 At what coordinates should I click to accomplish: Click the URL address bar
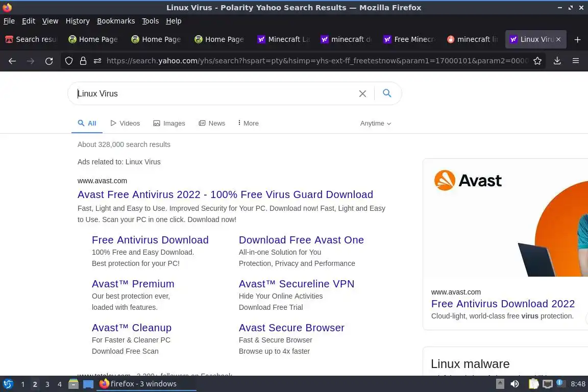(x=317, y=61)
